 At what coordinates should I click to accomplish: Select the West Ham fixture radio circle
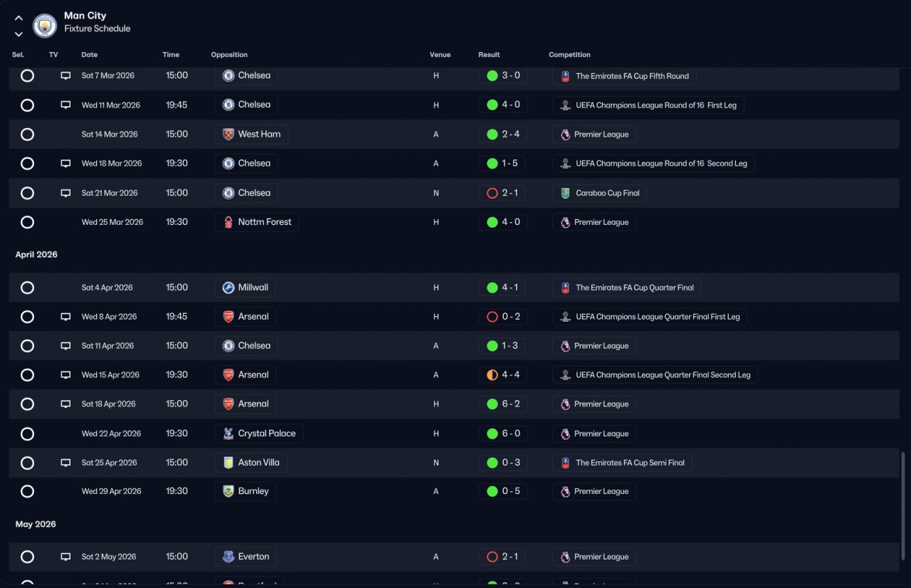[27, 135]
